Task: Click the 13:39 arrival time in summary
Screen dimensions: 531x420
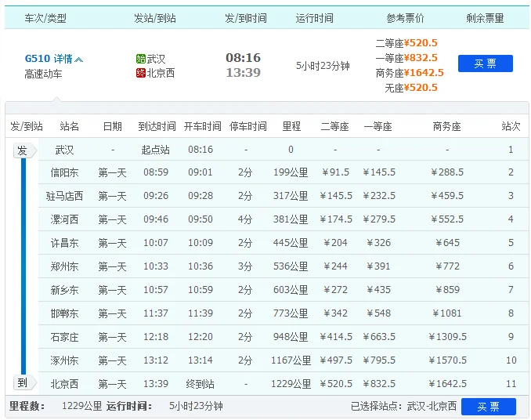Action: [x=243, y=73]
